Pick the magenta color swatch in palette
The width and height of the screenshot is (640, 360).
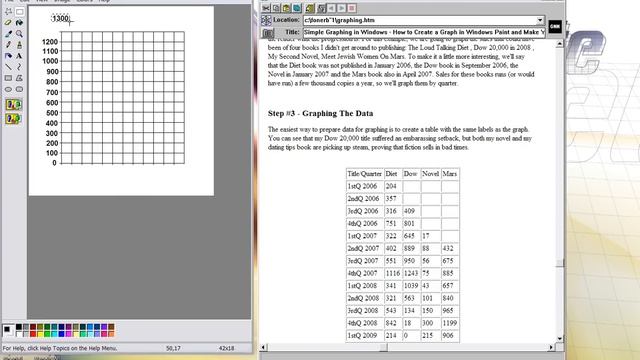coord(69,334)
